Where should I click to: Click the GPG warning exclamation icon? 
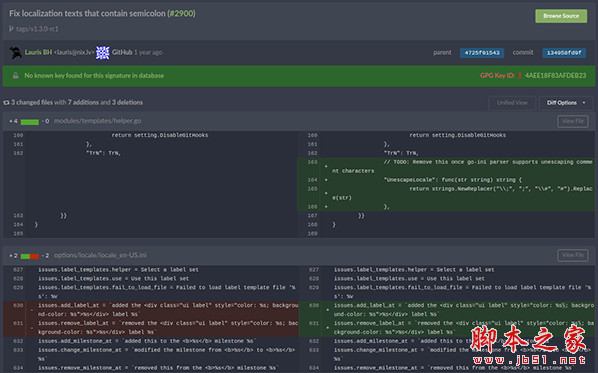pos(519,76)
